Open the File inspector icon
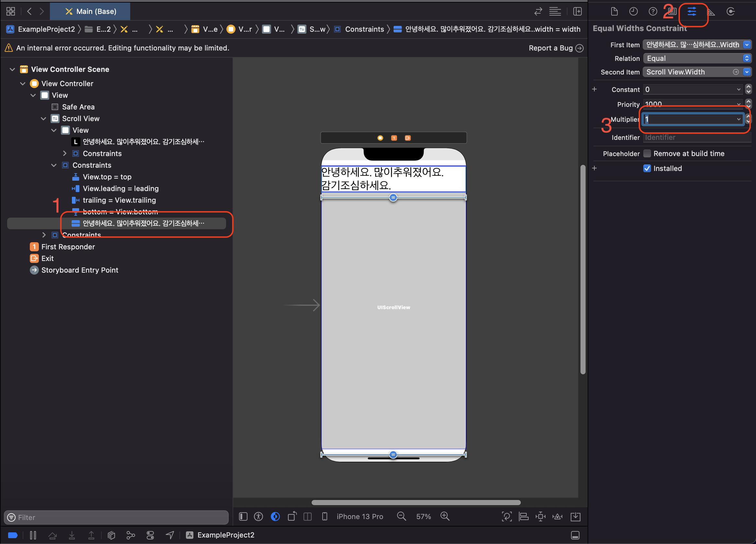 (614, 12)
